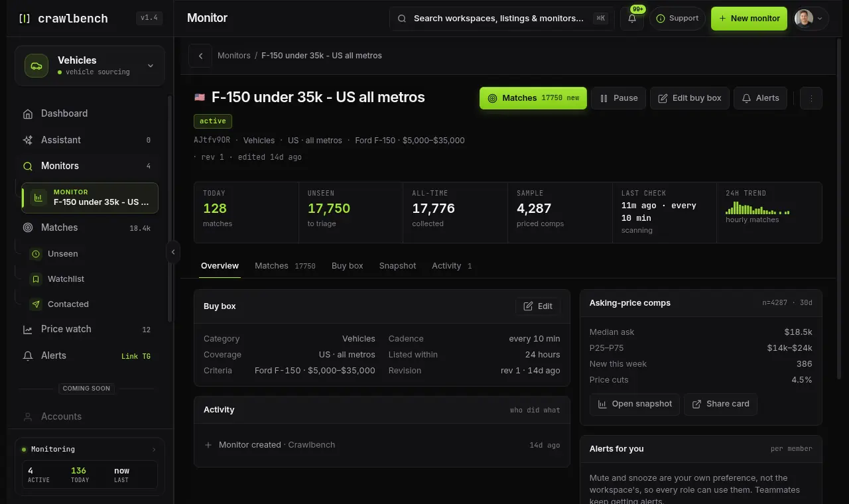Screen dimensions: 849x504
Task: Open the more options kebab menu
Action: tap(811, 98)
